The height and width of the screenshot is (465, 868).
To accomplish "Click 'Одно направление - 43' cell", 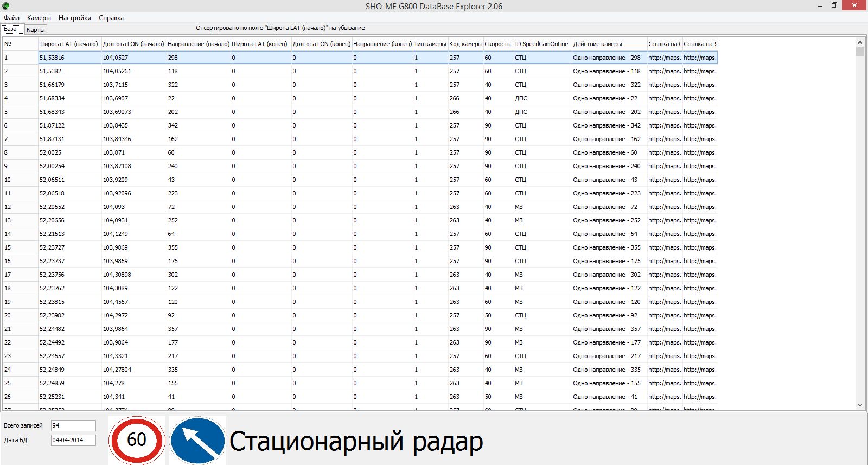I will click(609, 180).
